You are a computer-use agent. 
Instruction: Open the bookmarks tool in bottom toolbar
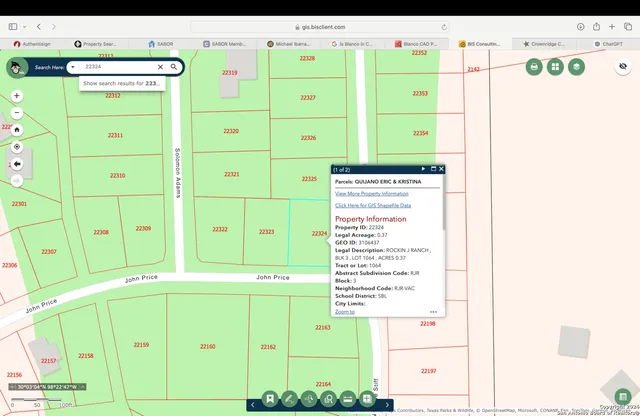(x=270, y=399)
